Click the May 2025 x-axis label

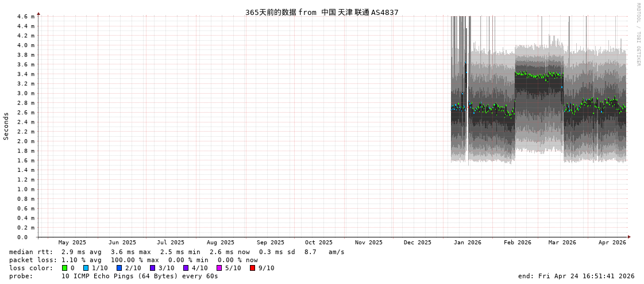72,243
